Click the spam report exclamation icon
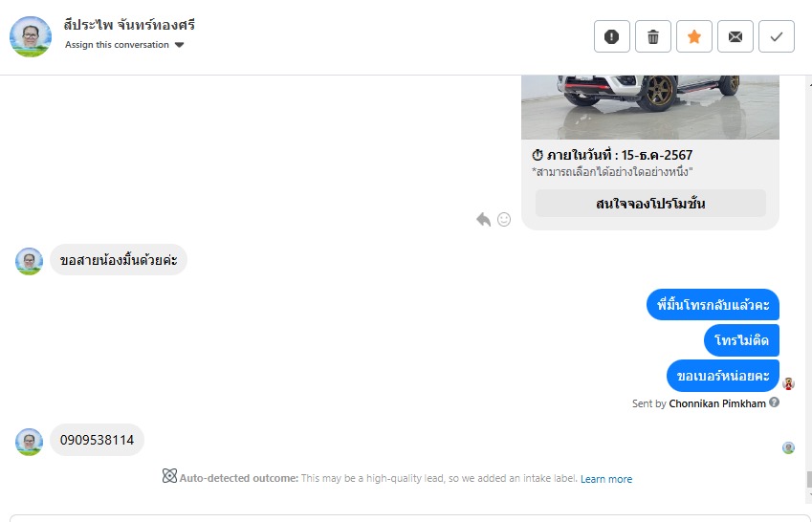 pos(612,36)
